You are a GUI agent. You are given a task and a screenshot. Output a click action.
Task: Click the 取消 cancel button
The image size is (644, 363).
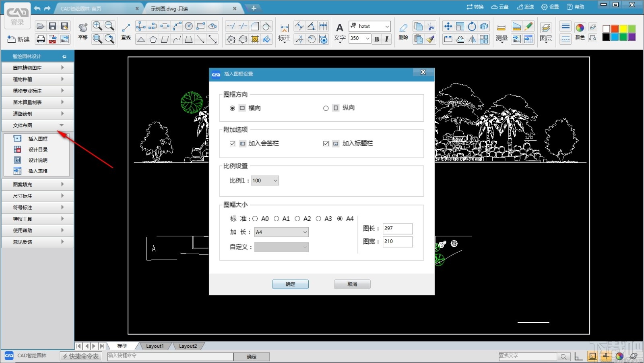pos(352,284)
